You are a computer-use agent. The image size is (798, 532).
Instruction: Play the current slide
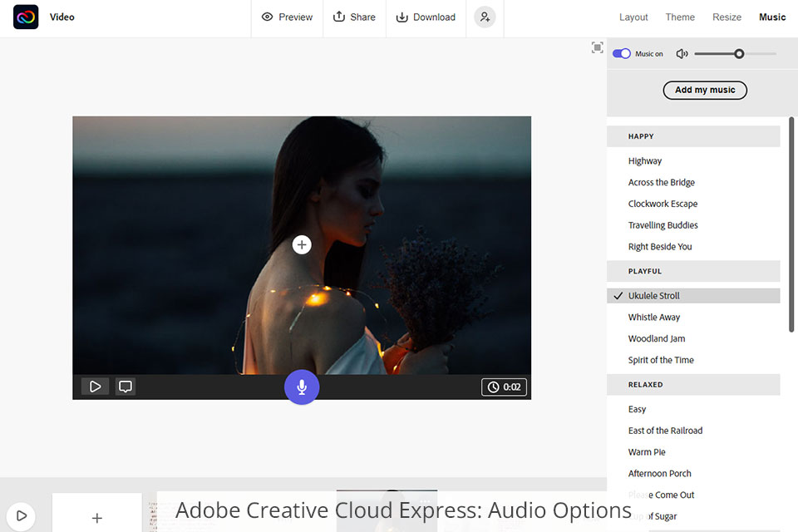(95, 387)
